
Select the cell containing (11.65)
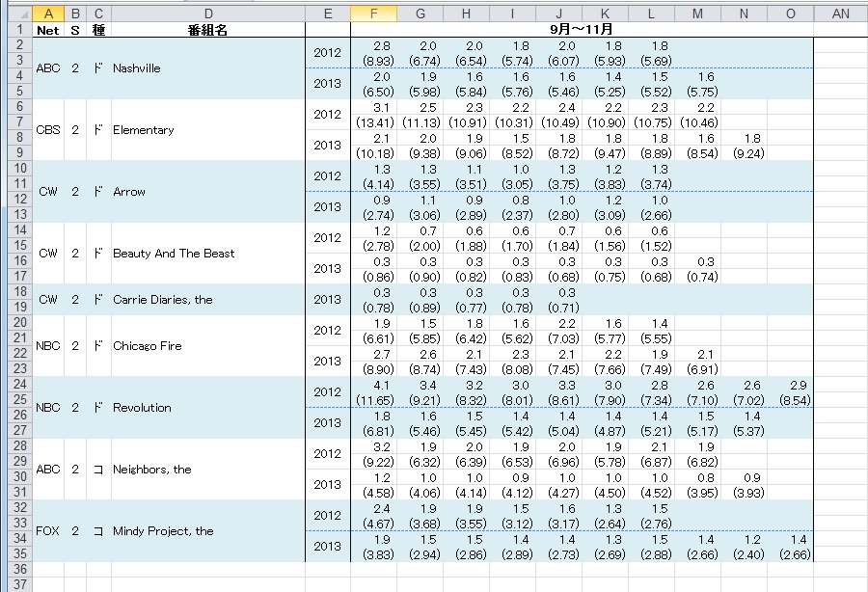[x=373, y=400]
